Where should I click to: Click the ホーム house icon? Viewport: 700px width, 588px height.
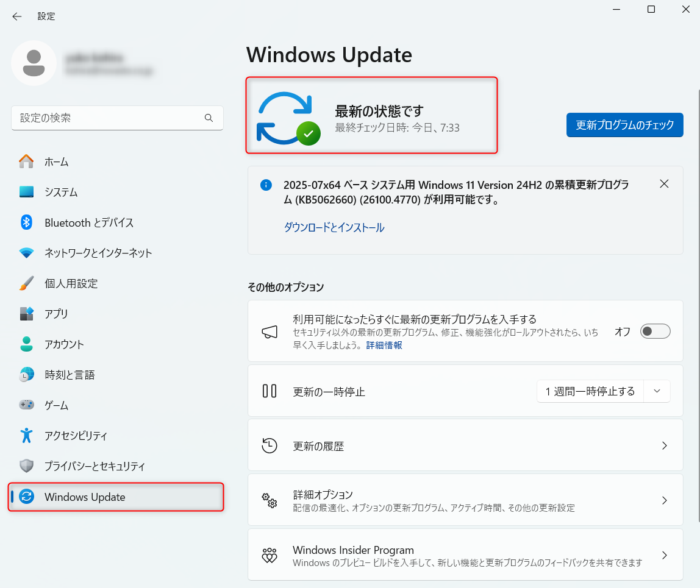[26, 161]
